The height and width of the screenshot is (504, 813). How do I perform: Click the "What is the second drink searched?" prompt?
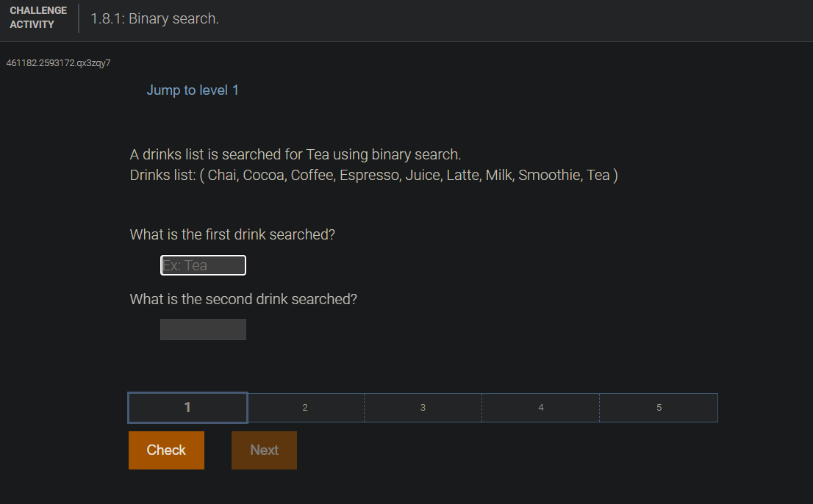point(243,299)
